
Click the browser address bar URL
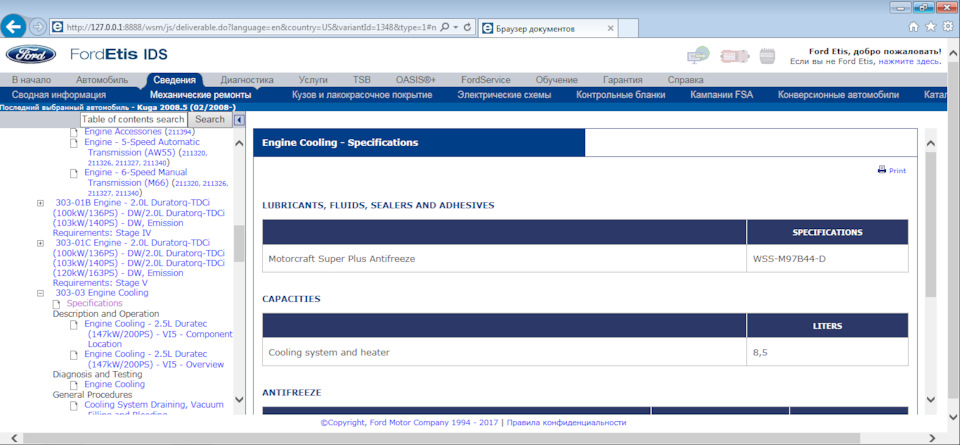coord(251,28)
